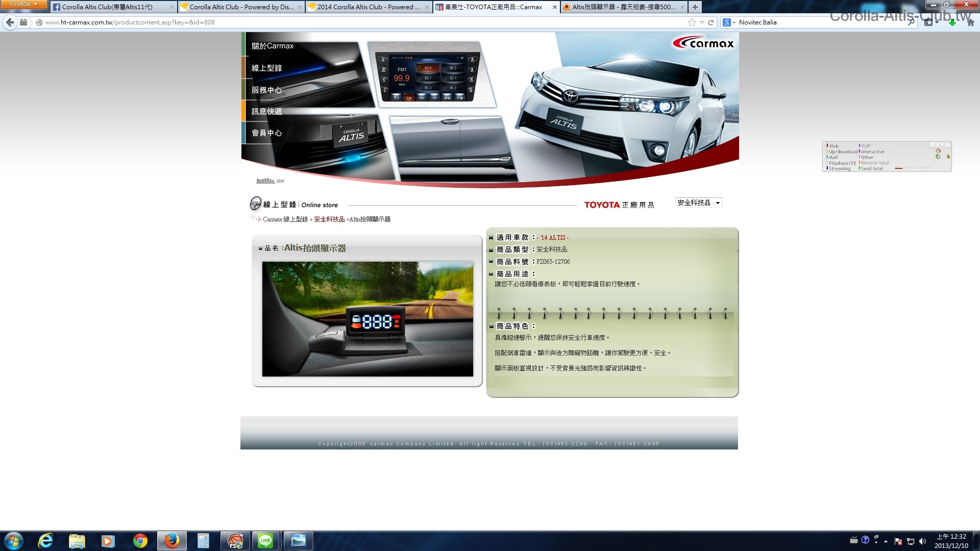Open the Windows Start button
980x551 pixels.
14,541
